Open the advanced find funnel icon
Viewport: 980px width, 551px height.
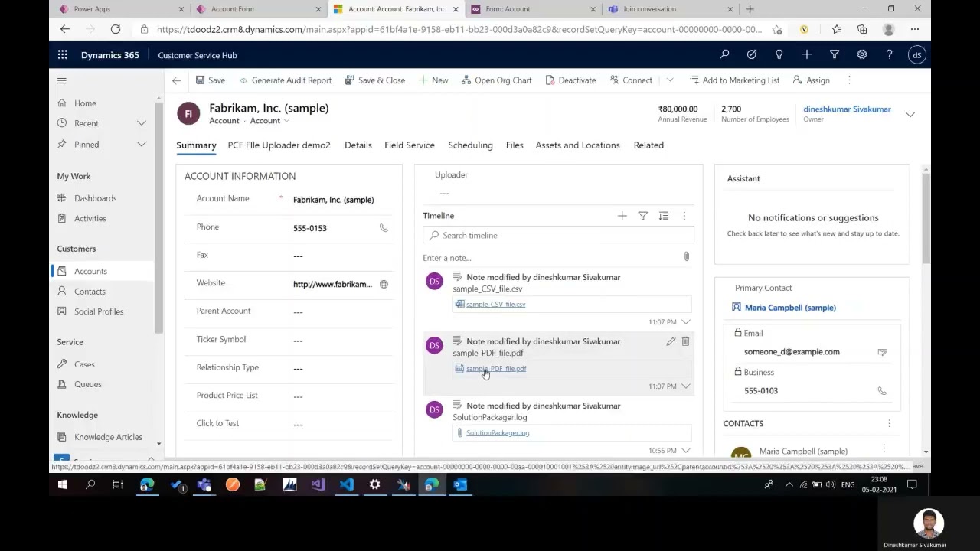(x=835, y=55)
